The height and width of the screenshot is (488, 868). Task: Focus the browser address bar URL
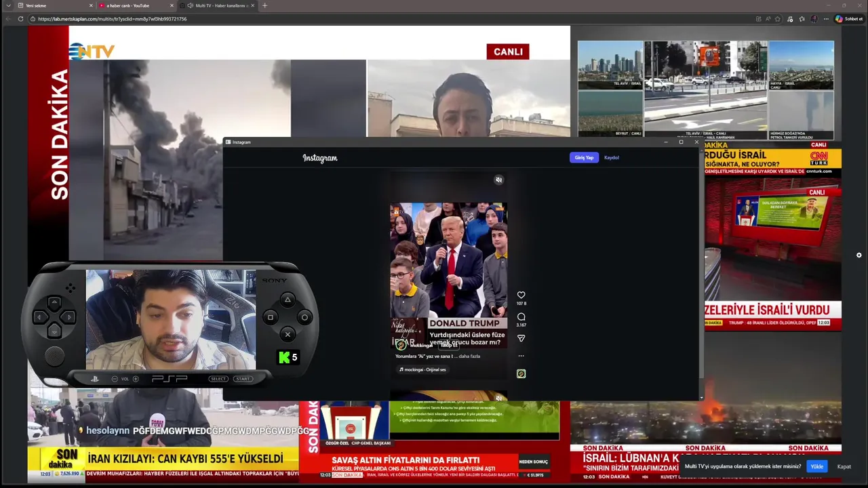(112, 19)
